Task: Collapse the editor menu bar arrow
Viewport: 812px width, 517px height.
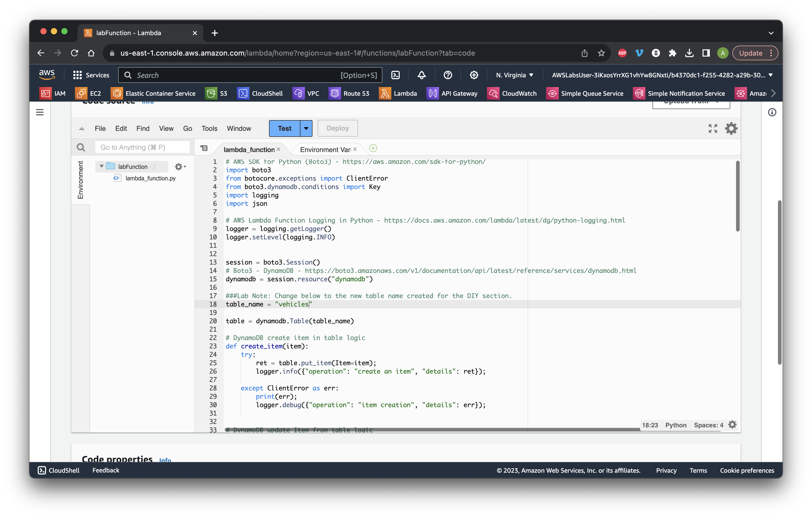Action: [82, 128]
